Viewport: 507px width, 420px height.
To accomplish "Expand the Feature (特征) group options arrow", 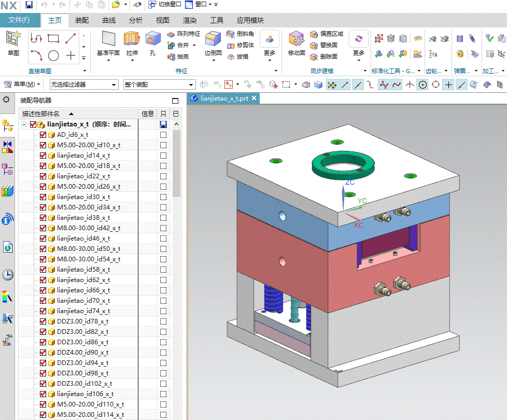I will point(276,71).
